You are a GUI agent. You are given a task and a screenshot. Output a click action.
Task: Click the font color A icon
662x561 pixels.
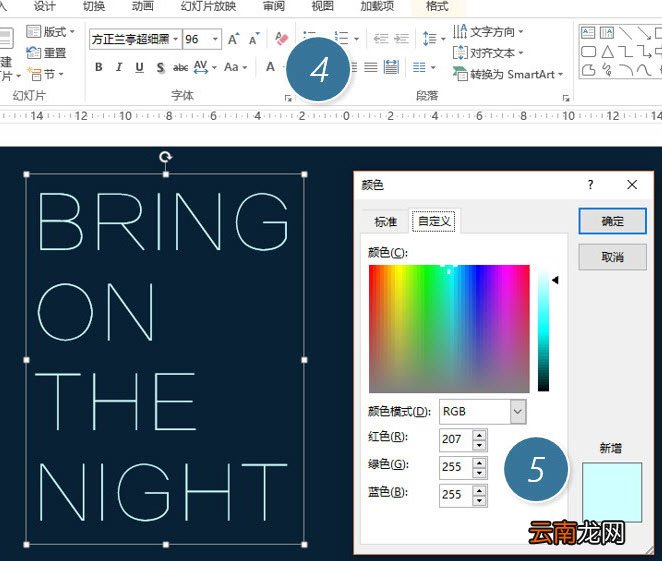(270, 67)
